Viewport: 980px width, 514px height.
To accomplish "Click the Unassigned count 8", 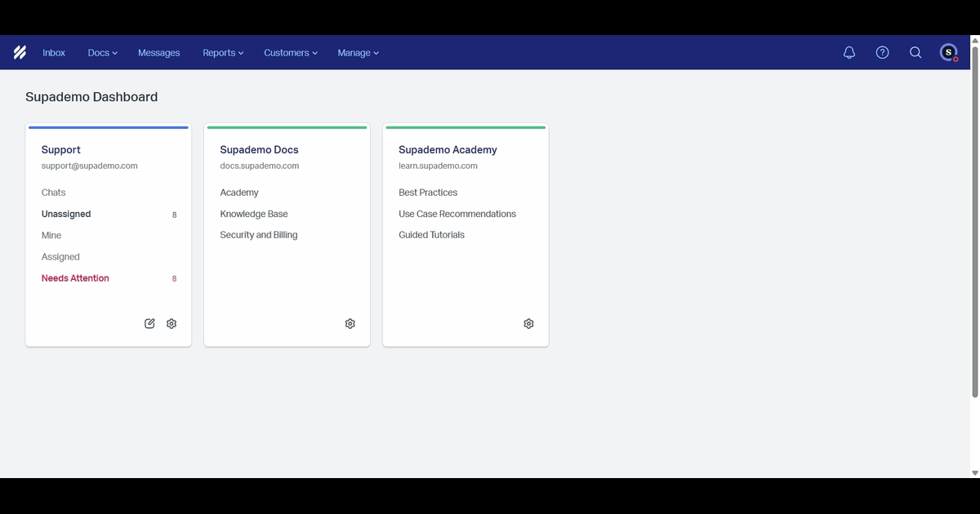I will (174, 215).
